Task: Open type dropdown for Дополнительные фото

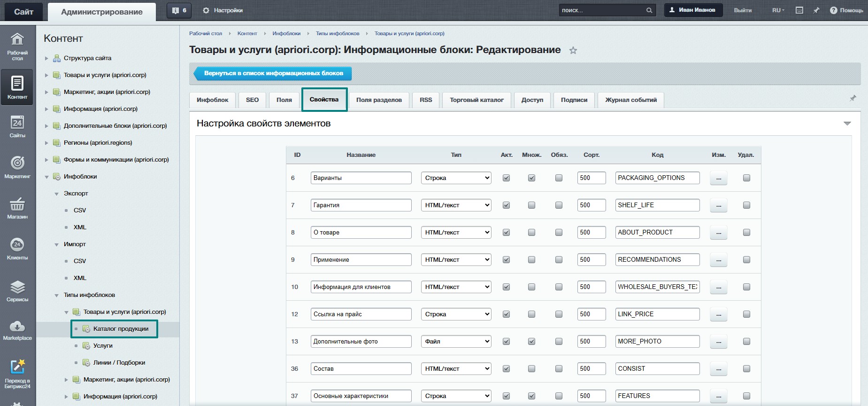Action: pyautogui.click(x=456, y=342)
